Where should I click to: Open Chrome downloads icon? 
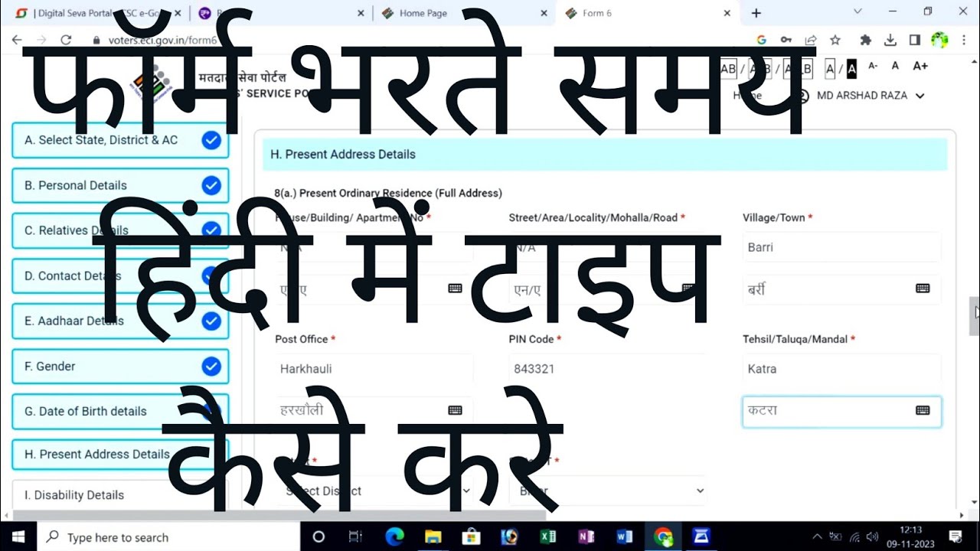890,40
